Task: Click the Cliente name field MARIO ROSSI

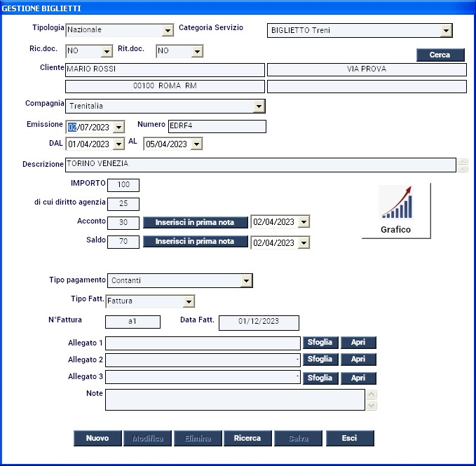Action: coord(165,70)
